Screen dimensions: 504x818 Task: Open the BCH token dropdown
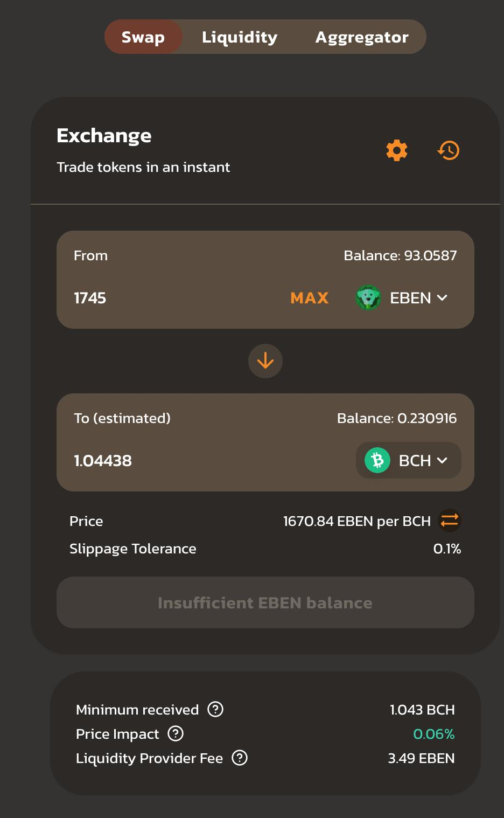(x=409, y=460)
